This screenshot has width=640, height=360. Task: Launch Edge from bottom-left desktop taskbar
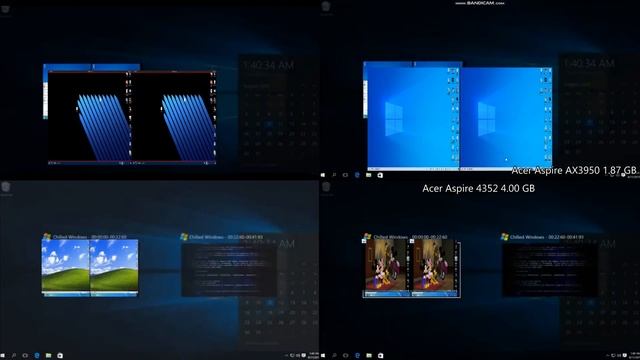pyautogui.click(x=37, y=356)
